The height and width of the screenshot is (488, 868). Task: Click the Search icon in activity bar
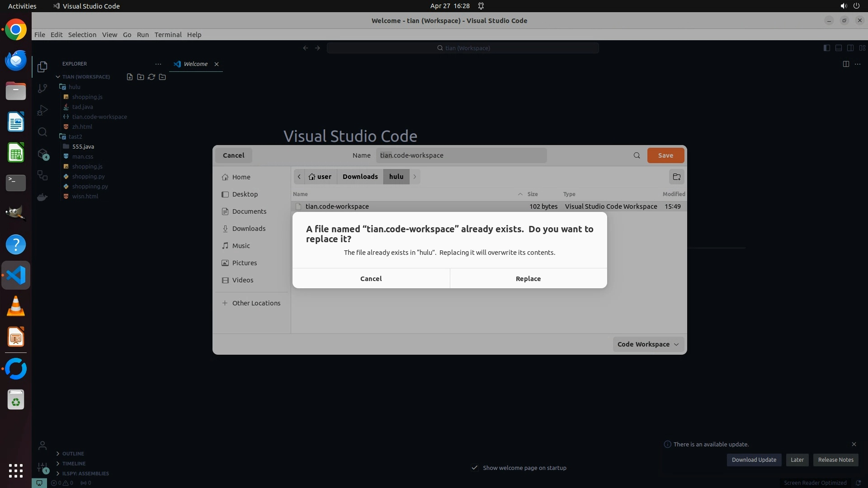click(x=42, y=132)
